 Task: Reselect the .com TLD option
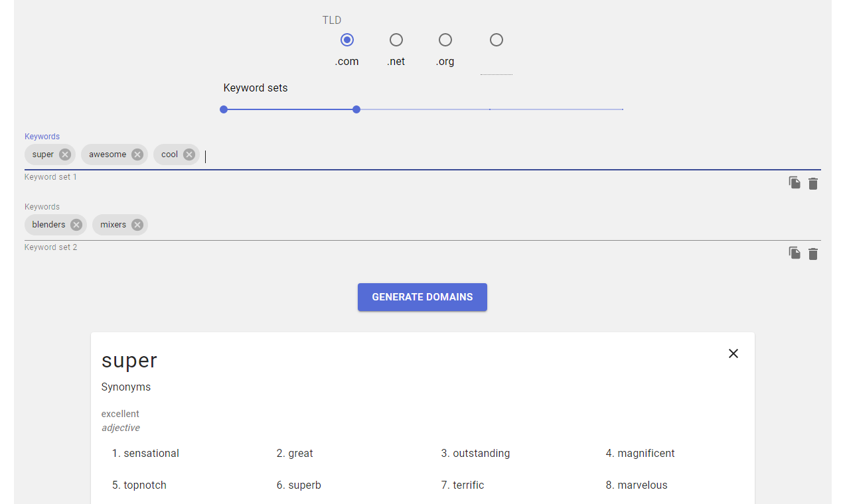tap(346, 40)
